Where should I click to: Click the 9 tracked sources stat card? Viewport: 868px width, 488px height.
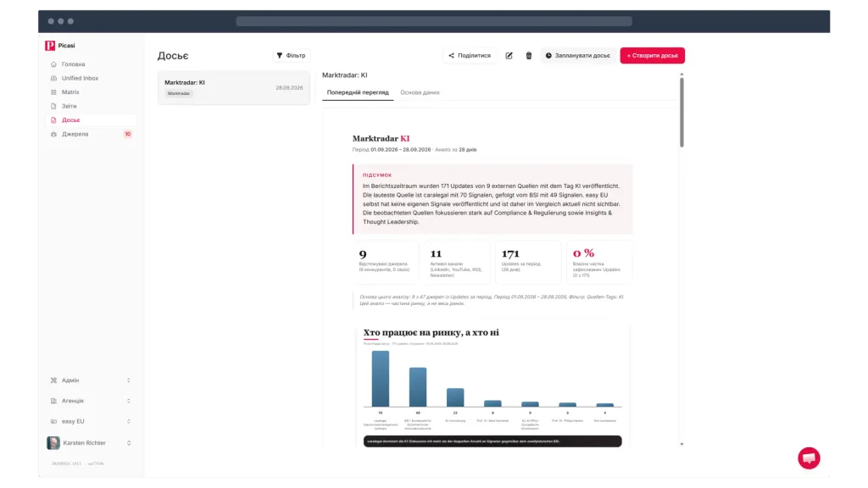386,263
